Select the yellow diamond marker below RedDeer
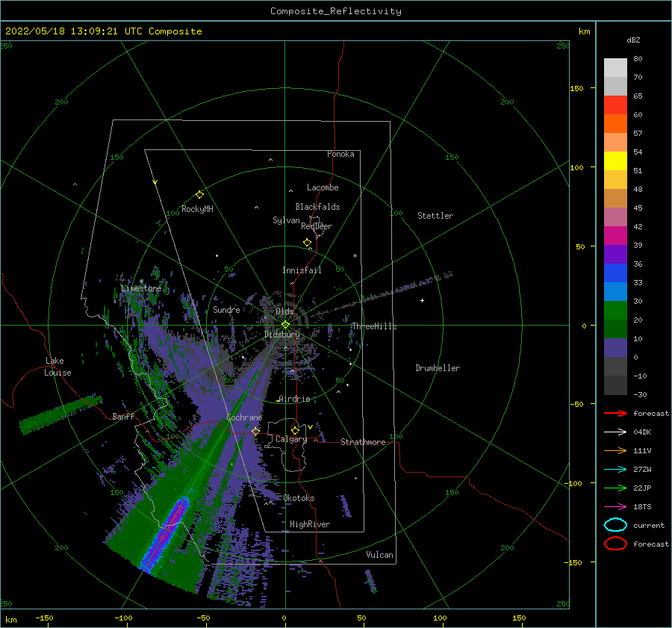This screenshot has height=628, width=672. point(307,243)
